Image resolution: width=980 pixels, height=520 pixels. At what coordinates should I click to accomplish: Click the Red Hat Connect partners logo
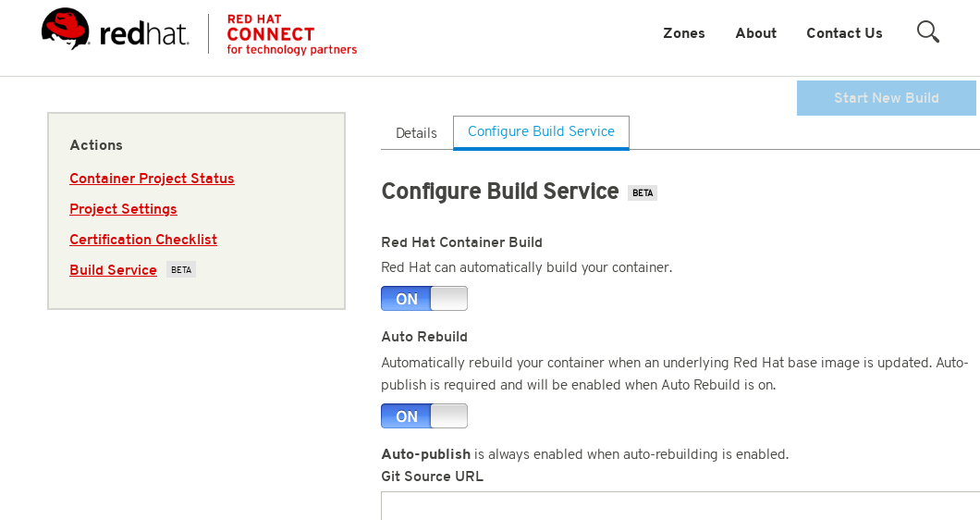291,34
